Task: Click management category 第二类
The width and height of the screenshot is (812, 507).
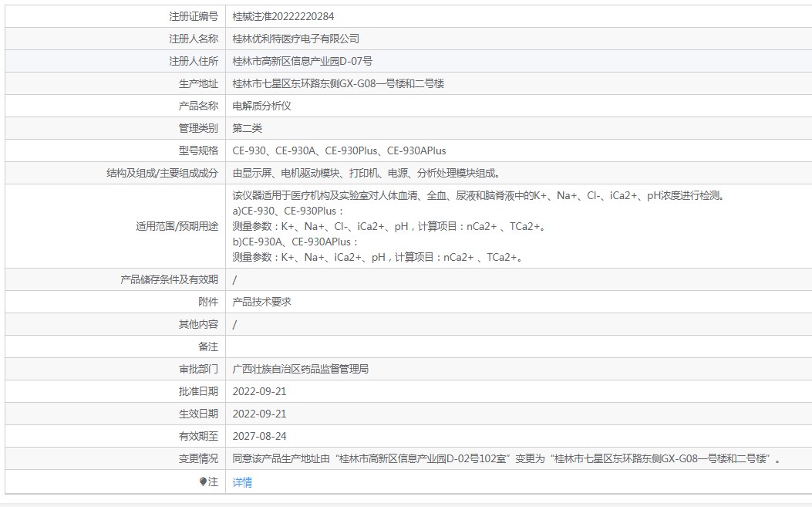Action: coord(247,128)
